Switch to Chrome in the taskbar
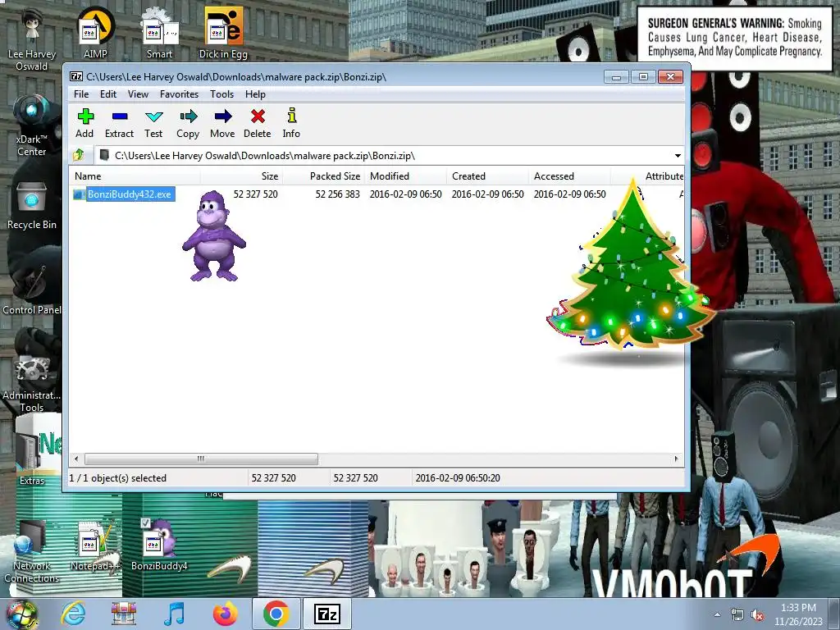 276,614
